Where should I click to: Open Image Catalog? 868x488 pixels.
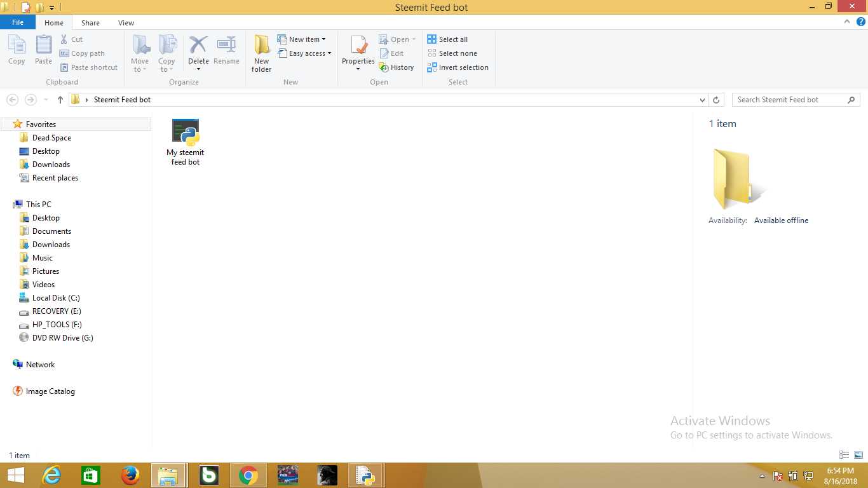tap(50, 391)
